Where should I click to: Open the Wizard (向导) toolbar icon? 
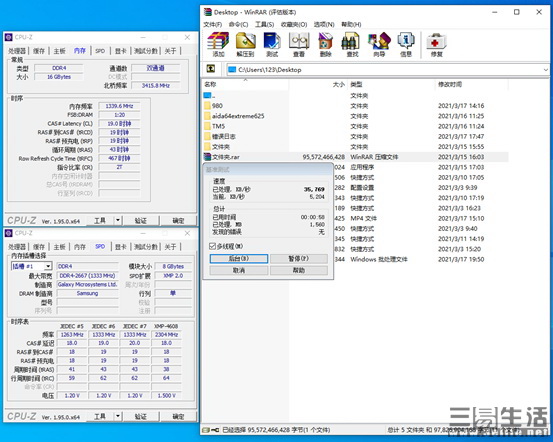tap(379, 44)
